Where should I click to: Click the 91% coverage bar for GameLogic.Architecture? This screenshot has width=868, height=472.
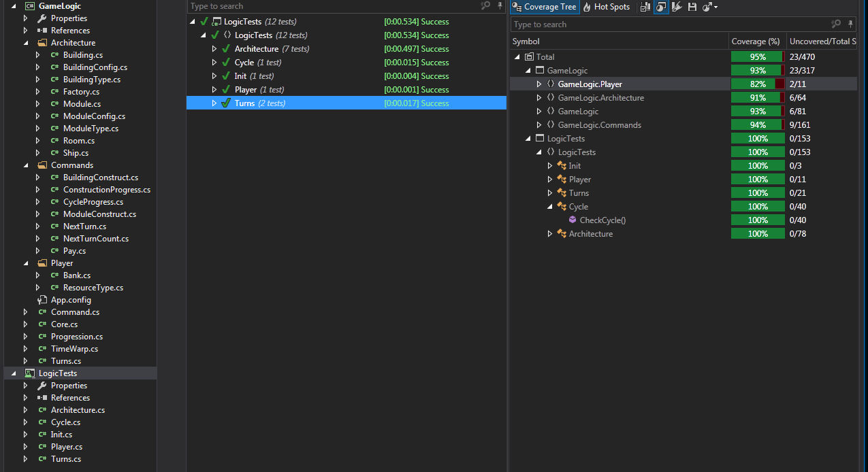click(x=758, y=98)
